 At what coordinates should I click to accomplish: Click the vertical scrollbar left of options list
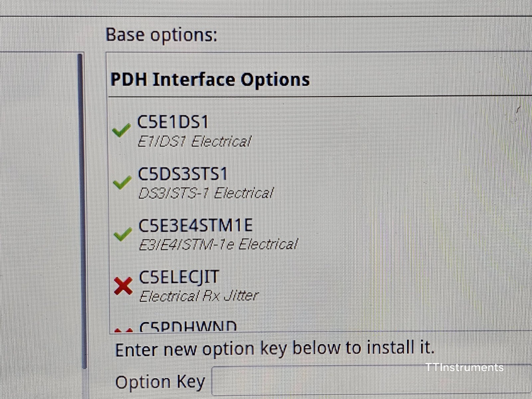80,211
